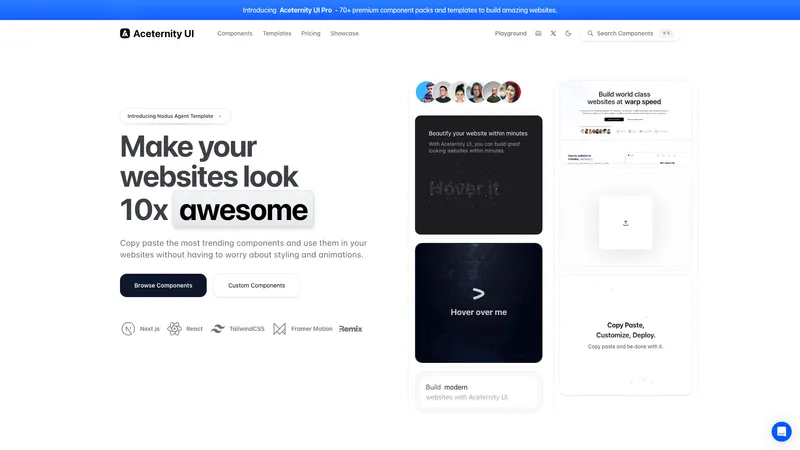Click the Custom Components button
This screenshot has height=450, width=800.
click(257, 285)
